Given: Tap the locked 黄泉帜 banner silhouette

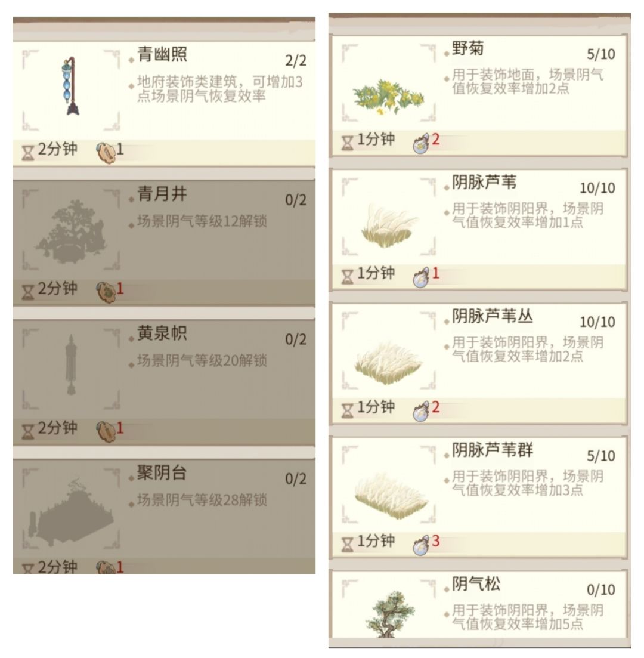Looking at the screenshot, I should pos(71,364).
